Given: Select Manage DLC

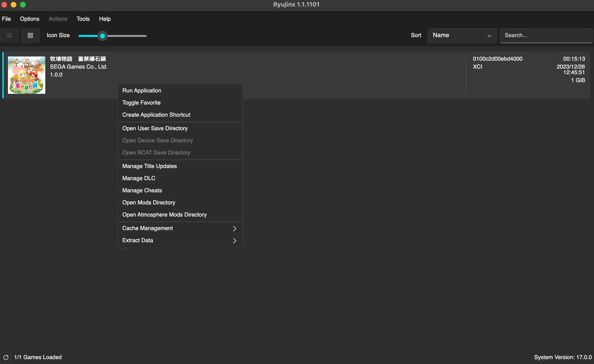Looking at the screenshot, I should pos(139,178).
